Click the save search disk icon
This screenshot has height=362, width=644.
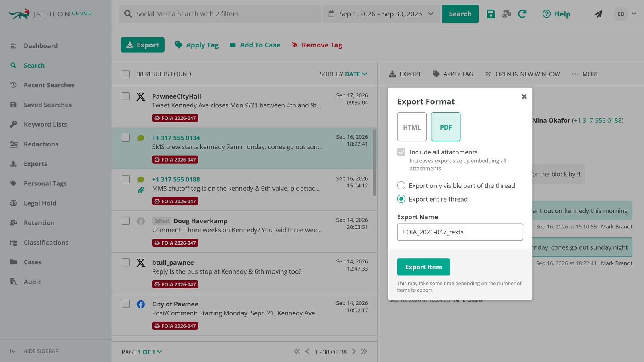coord(491,14)
